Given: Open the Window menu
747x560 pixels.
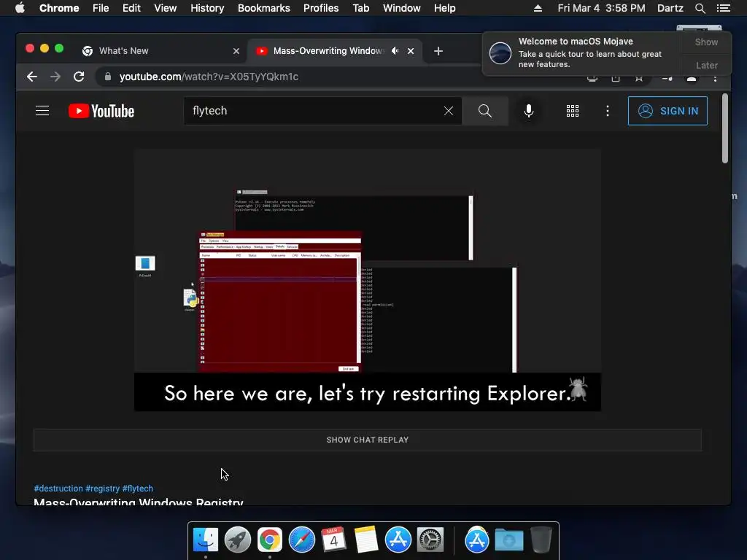Looking at the screenshot, I should (x=402, y=8).
